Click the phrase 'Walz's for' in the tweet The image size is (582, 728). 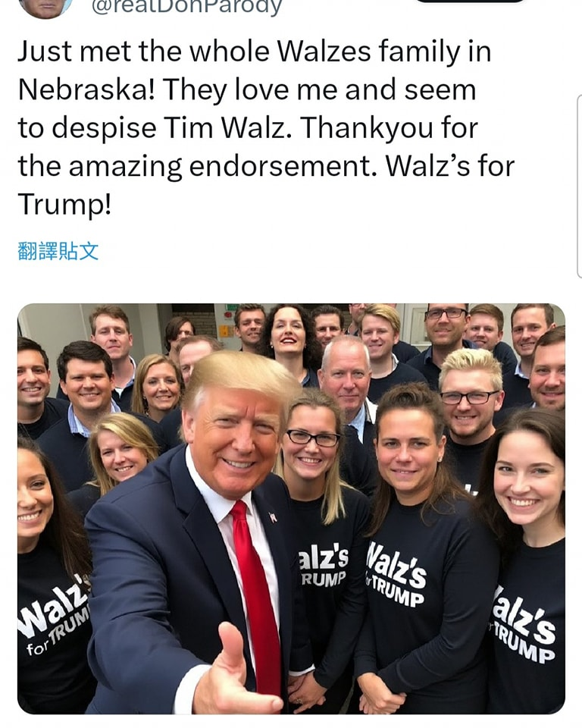point(449,166)
